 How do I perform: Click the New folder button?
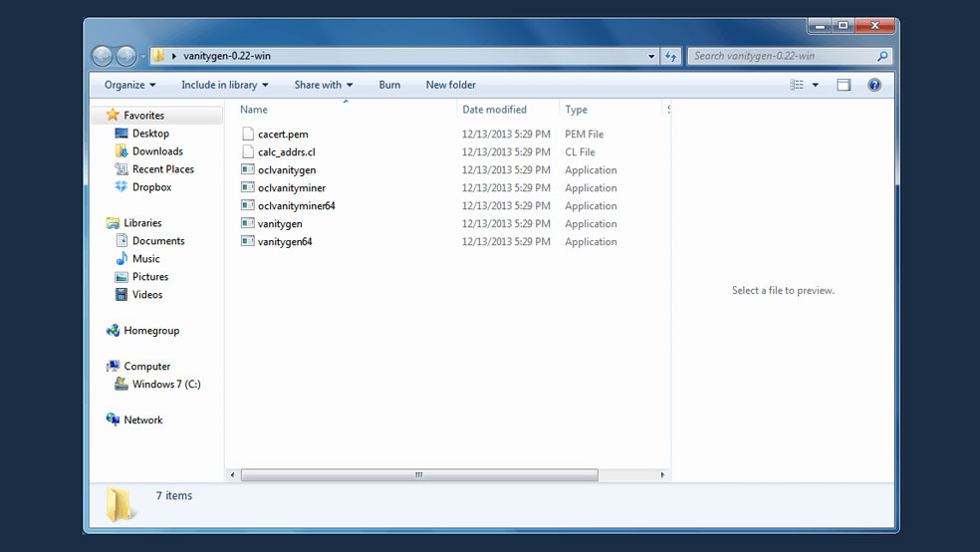(x=450, y=85)
